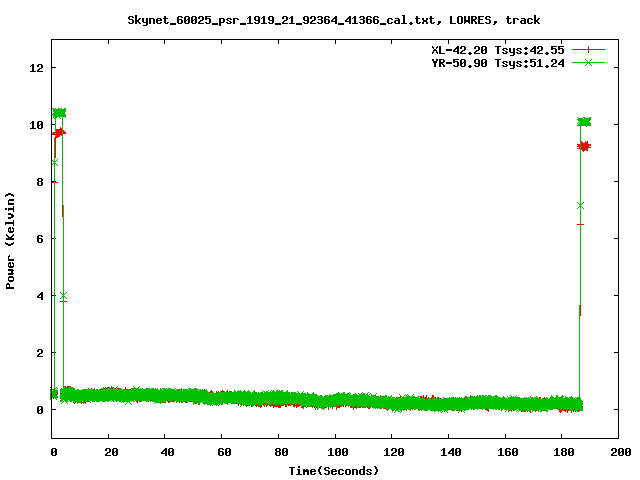Click the red calibration cluster near time 187 seconds
640x480 pixels.
pyautogui.click(x=584, y=146)
